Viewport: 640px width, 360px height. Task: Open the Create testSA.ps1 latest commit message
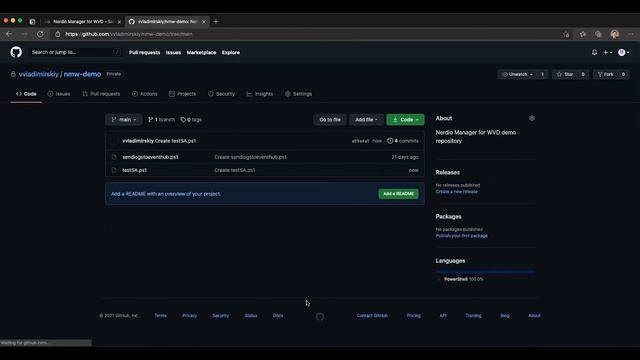click(x=176, y=141)
